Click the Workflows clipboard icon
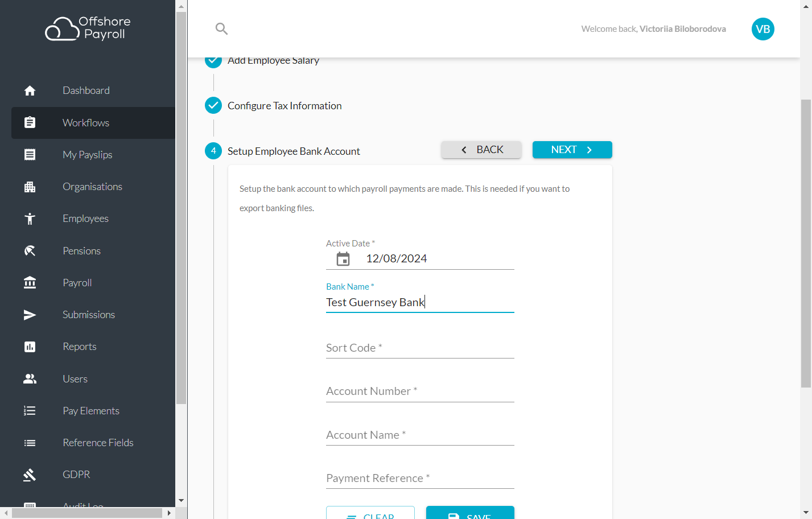812x519 pixels. [30, 122]
